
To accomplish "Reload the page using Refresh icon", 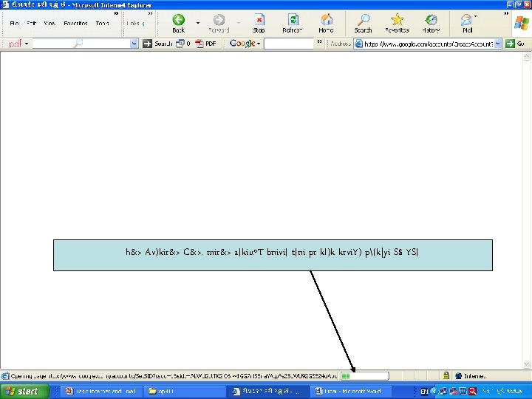I will 293,20.
